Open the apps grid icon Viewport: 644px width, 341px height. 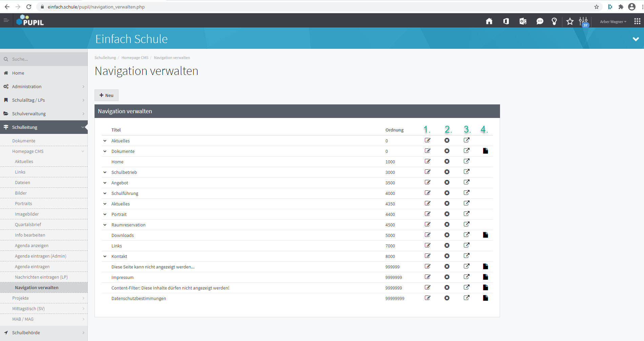637,21
